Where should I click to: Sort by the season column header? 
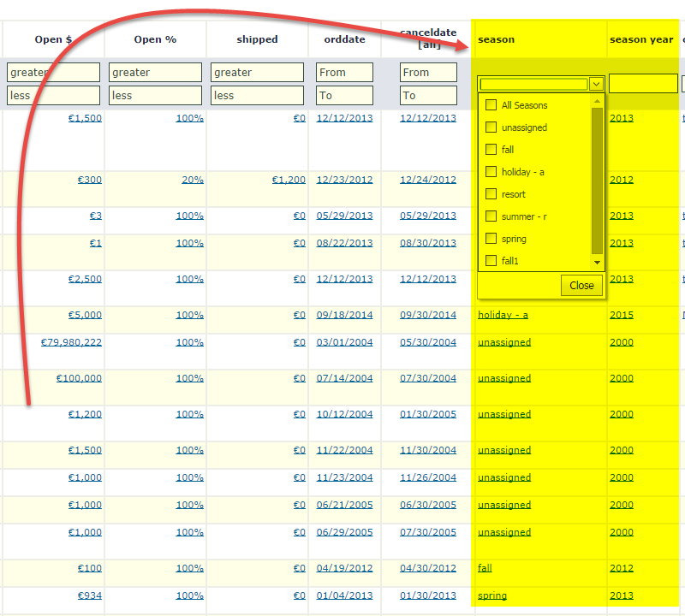(496, 39)
